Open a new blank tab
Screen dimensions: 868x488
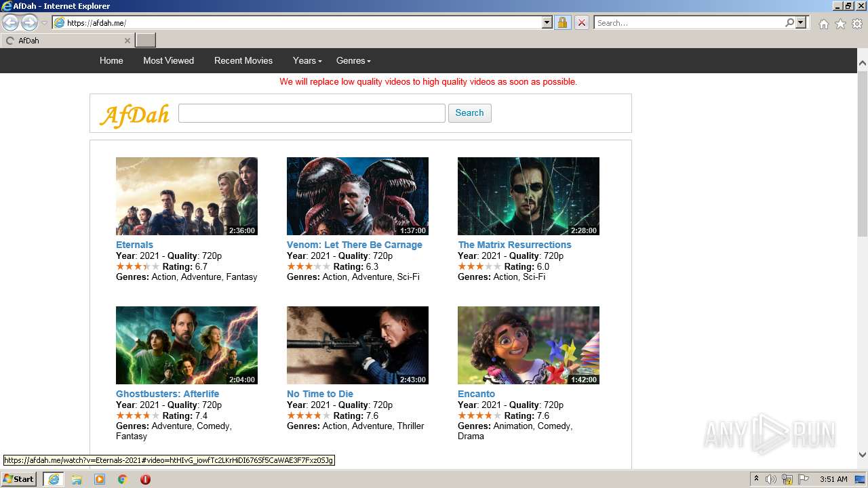click(146, 40)
